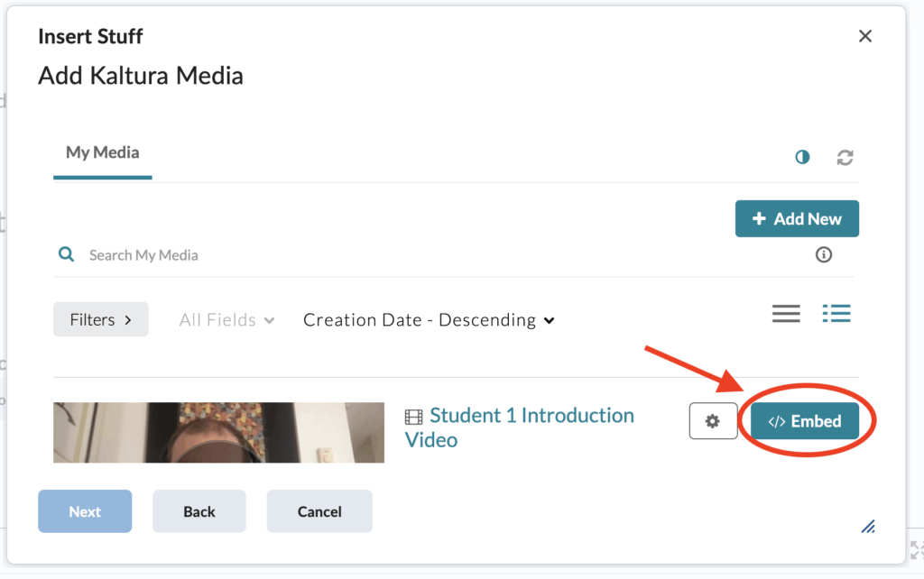Cancel the Insert Stuff dialog
The image size is (924, 579).
[319, 511]
